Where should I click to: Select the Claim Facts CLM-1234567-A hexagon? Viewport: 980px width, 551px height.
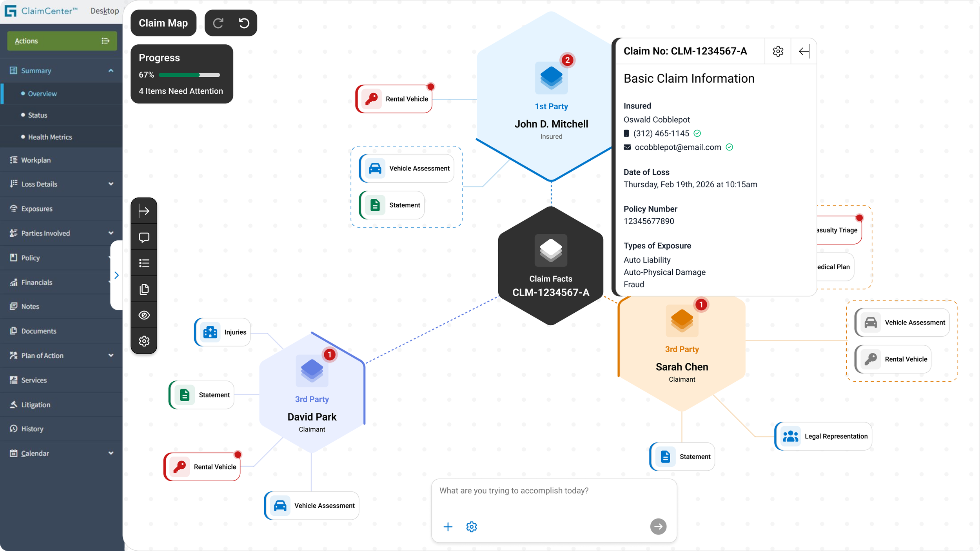(x=550, y=266)
